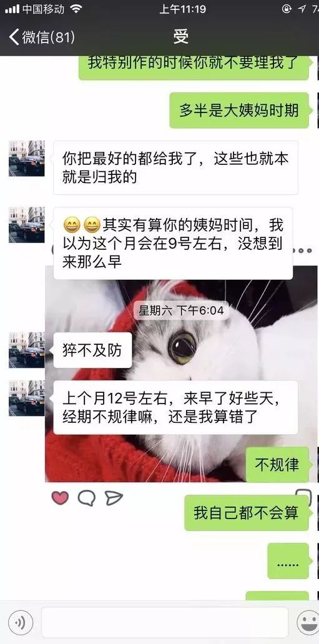Tap the 不规律 green message bubble
319x644 pixels.
click(277, 465)
